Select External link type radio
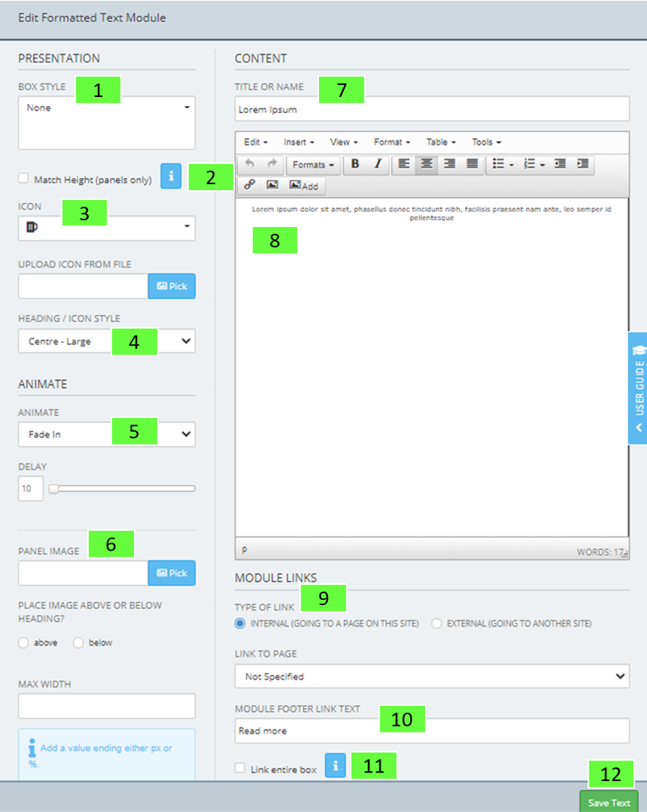The image size is (647, 812). pos(436,623)
